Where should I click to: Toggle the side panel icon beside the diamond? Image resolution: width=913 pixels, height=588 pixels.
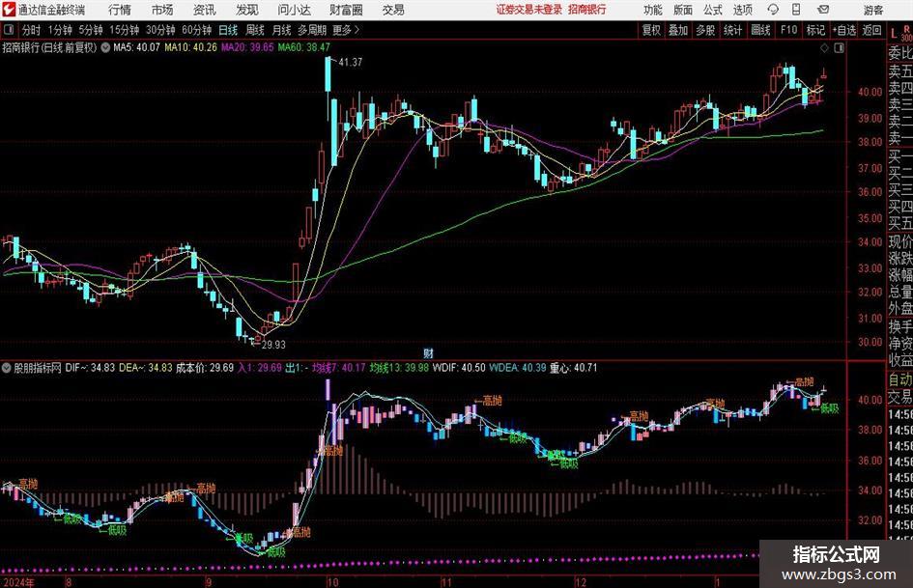pyautogui.click(x=839, y=47)
